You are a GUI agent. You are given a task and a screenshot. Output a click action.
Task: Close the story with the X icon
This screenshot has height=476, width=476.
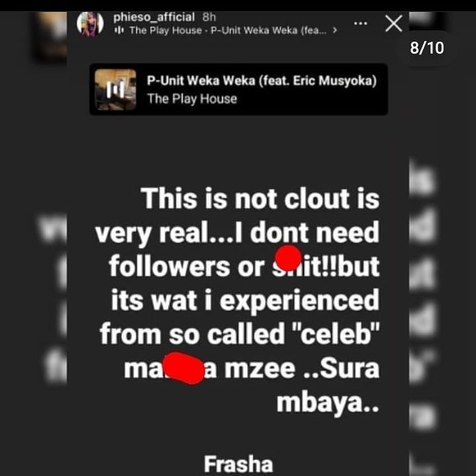[393, 23]
